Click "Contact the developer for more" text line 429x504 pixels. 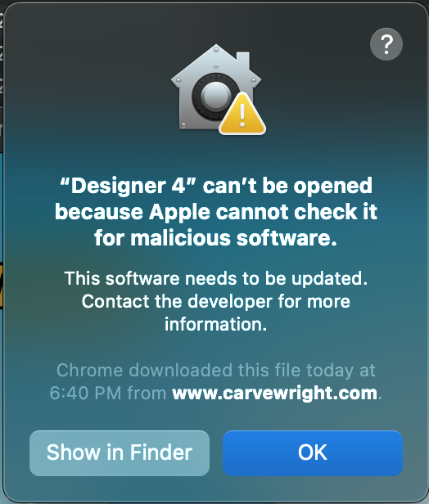[x=216, y=301]
